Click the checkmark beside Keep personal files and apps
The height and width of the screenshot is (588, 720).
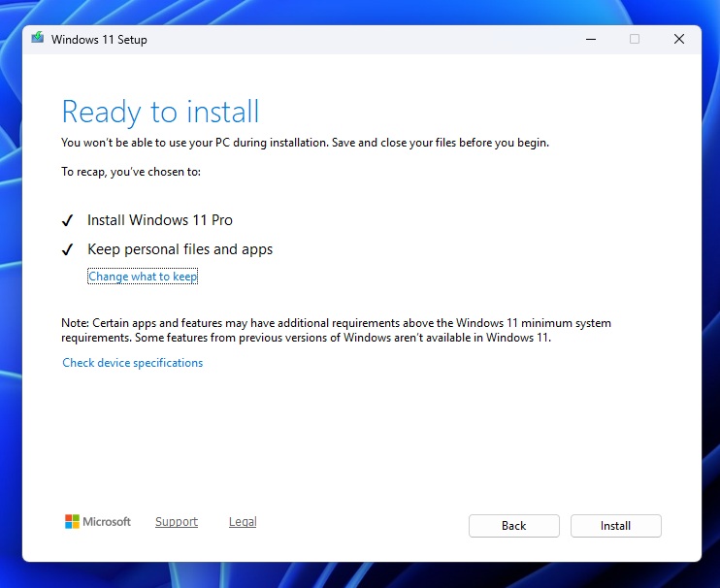point(68,249)
